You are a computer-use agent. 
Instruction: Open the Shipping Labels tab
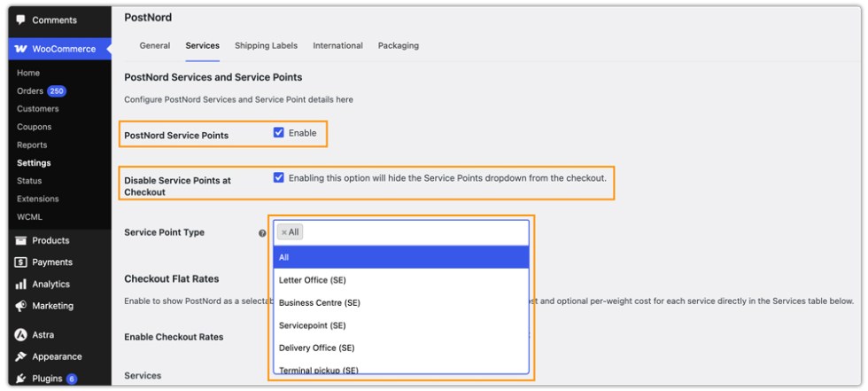pos(267,45)
